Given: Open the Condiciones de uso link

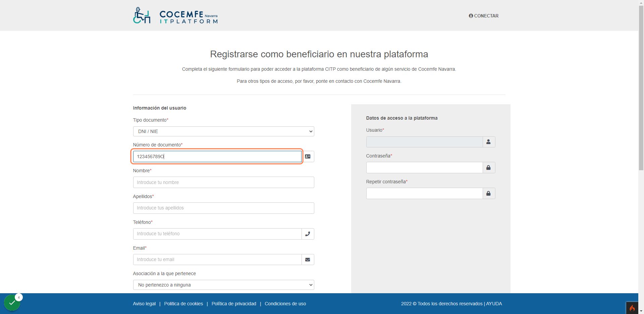Looking at the screenshot, I should coord(285,304).
